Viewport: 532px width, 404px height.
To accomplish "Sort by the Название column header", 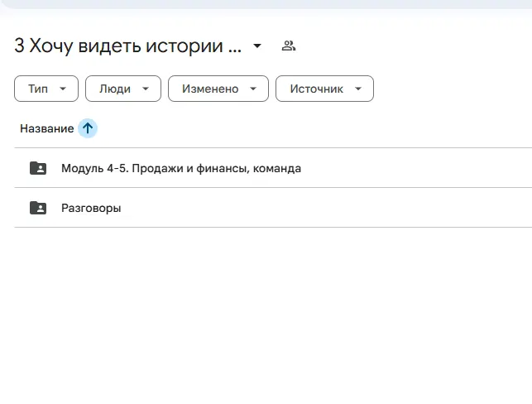I will coord(46,128).
